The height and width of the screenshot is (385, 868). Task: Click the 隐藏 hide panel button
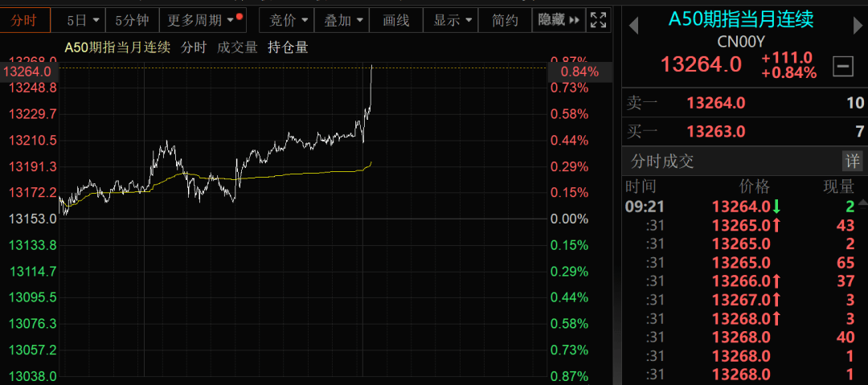pyautogui.click(x=559, y=20)
